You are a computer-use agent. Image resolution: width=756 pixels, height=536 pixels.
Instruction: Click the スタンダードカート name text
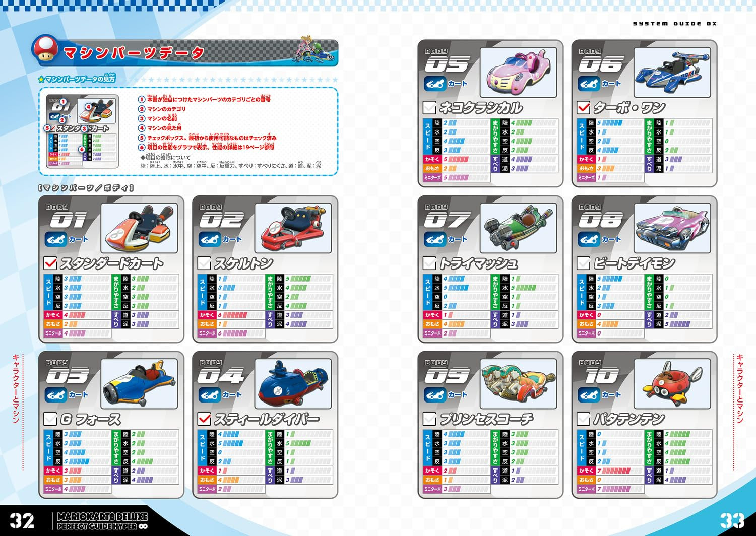112,263
